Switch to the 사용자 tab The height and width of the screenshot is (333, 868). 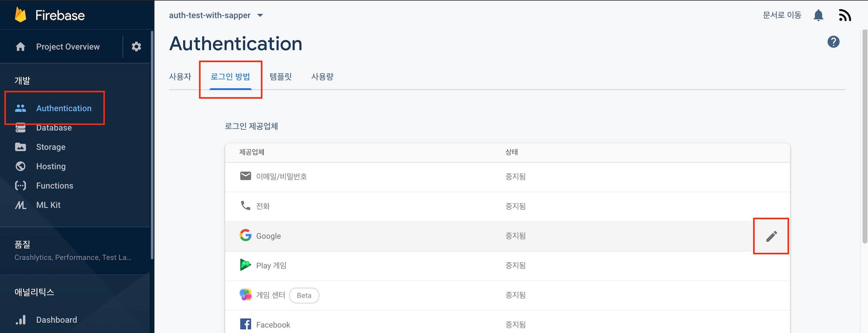click(x=180, y=77)
